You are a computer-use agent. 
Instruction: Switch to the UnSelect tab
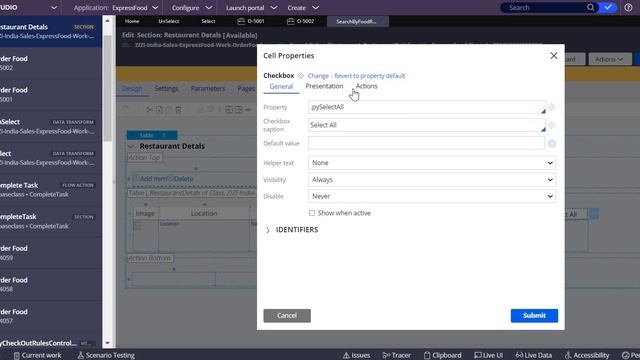[x=169, y=21]
